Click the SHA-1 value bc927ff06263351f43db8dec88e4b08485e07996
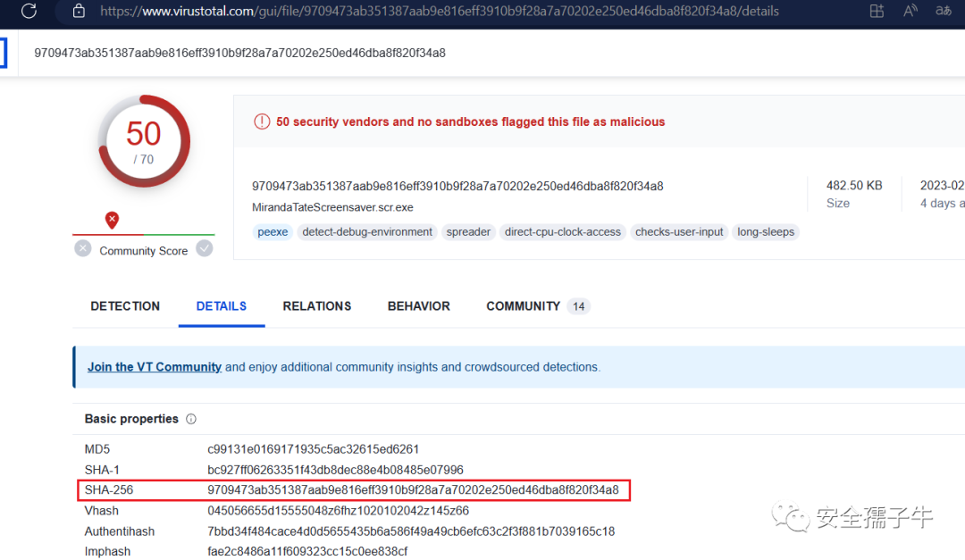Screen dimensions: 965x560 335,470
